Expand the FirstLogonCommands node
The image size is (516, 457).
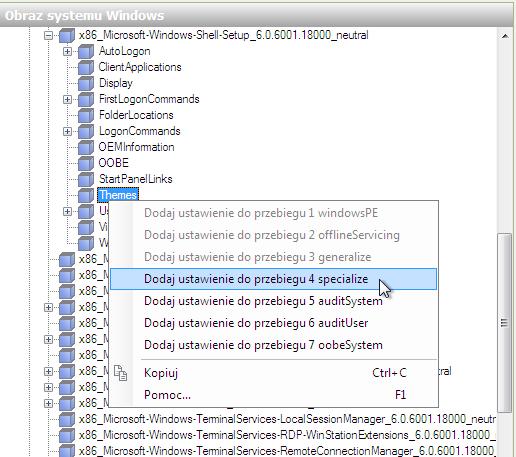coord(67,99)
